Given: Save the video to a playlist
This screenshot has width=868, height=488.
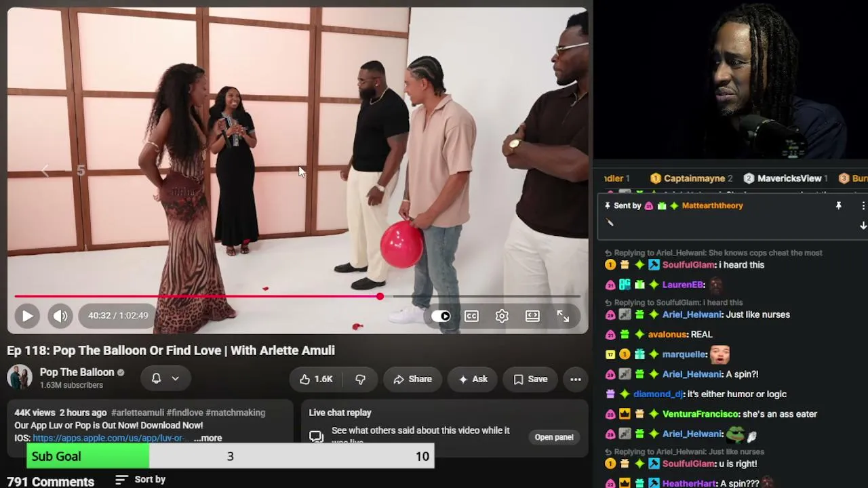Looking at the screenshot, I should pos(530,380).
